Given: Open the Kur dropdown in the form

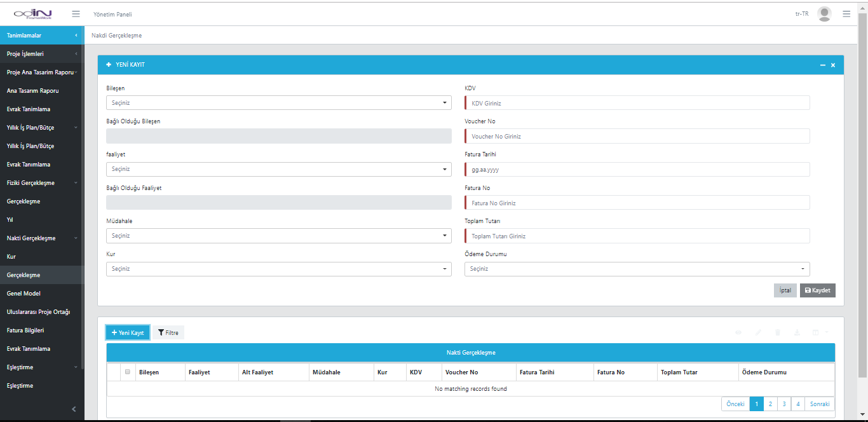Looking at the screenshot, I should pyautogui.click(x=278, y=269).
